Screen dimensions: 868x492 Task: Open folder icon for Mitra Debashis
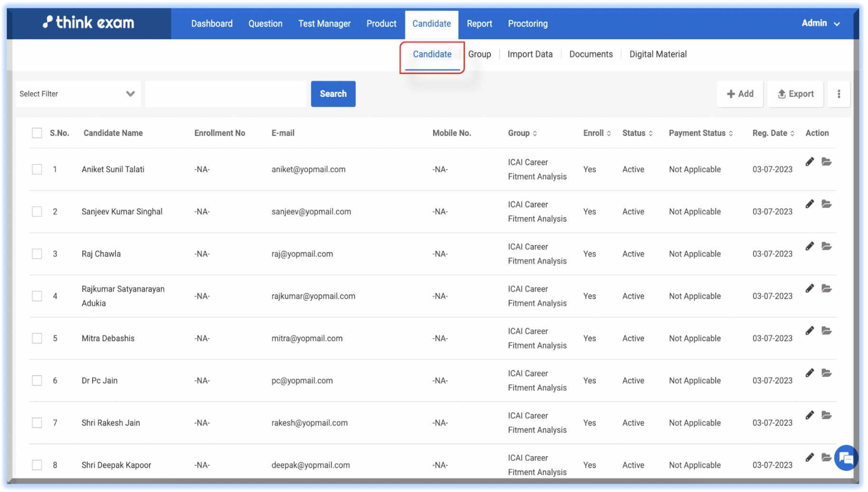point(827,331)
